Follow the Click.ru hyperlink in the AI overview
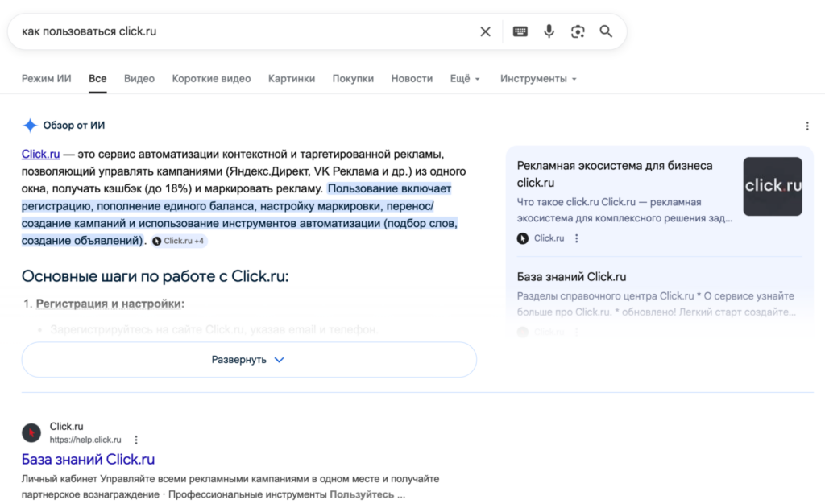This screenshot has height=504, width=825. coord(39,154)
